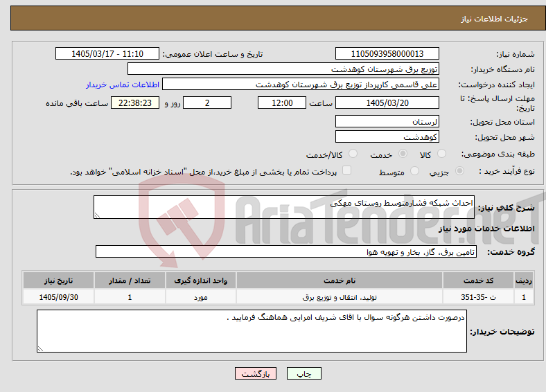Click the quantity cell in row 1
Image resolution: width=546 pixels, height=392 pixels.
130,297
